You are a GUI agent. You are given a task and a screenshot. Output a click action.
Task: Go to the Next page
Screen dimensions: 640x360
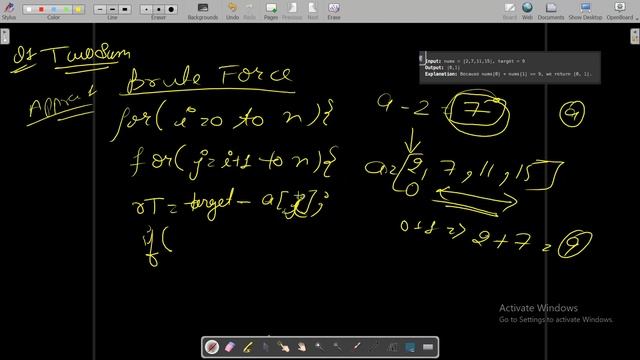click(x=313, y=11)
